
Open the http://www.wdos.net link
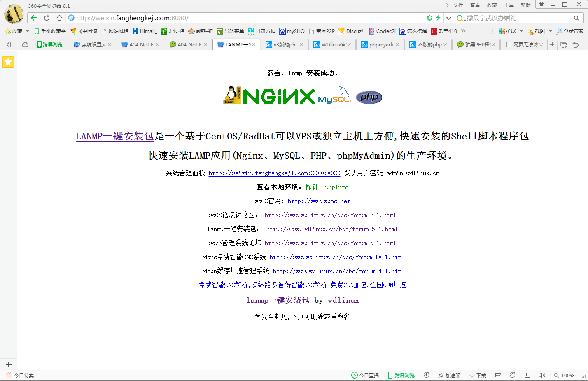tap(319, 201)
